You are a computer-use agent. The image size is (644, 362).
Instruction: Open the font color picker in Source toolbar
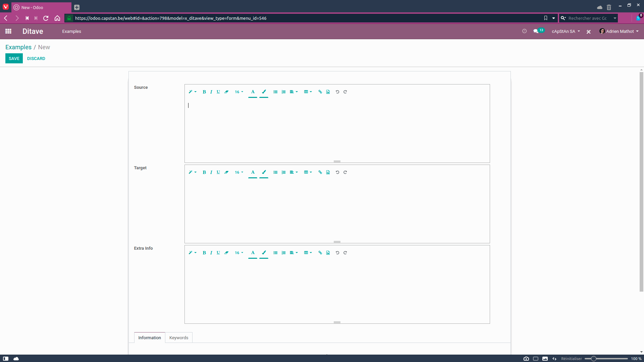[253, 93]
